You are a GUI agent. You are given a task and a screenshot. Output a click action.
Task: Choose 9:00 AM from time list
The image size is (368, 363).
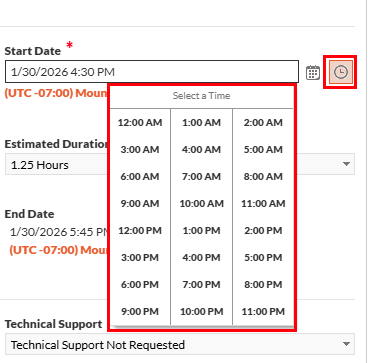click(140, 204)
